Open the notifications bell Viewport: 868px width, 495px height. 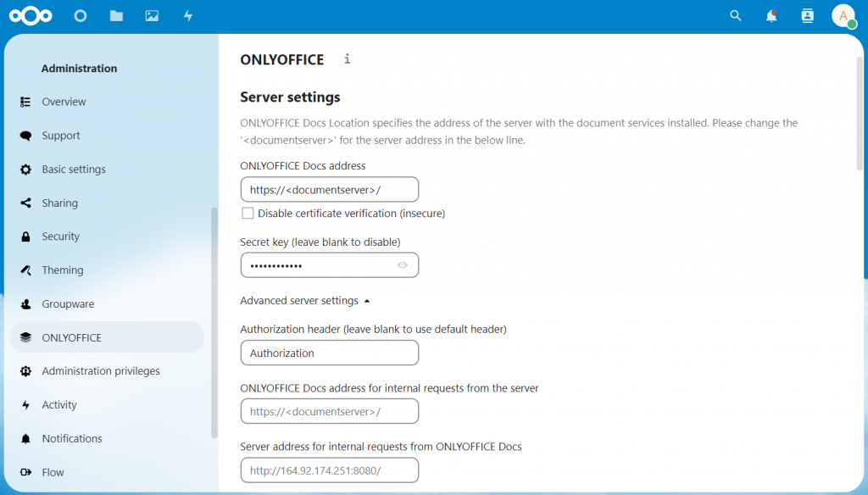pyautogui.click(x=771, y=15)
